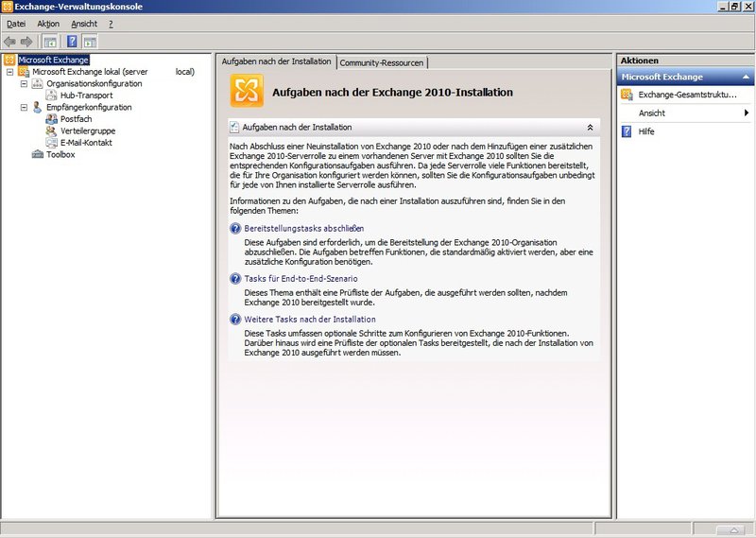Click Hilfe text in the Aktionen pane
The height and width of the screenshot is (538, 756).
coord(646,131)
